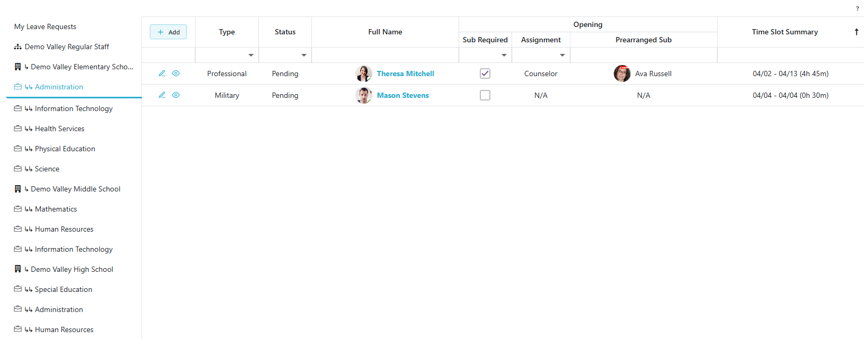Open the Status filter dropdown
The width and height of the screenshot is (868, 339).
click(304, 55)
